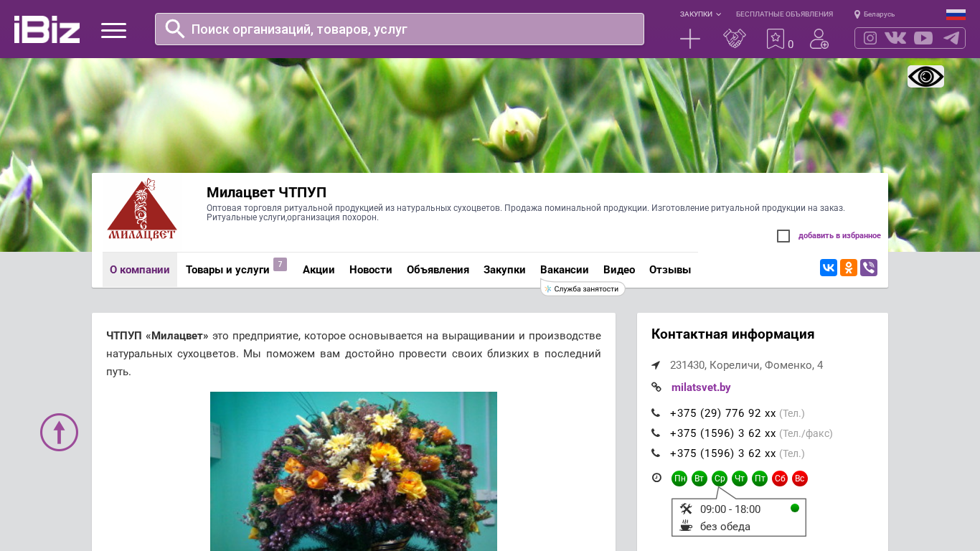Share via blue VK button
The image size is (980, 551).
[829, 268]
